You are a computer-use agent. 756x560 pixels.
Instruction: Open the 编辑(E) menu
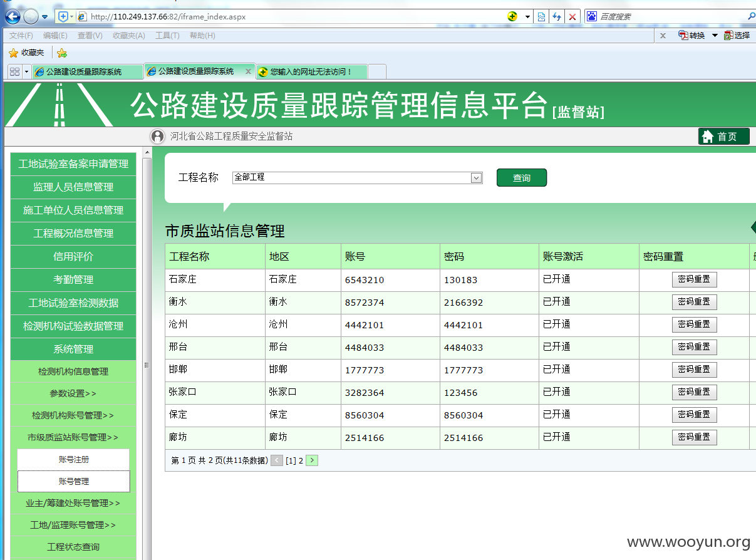[55, 36]
